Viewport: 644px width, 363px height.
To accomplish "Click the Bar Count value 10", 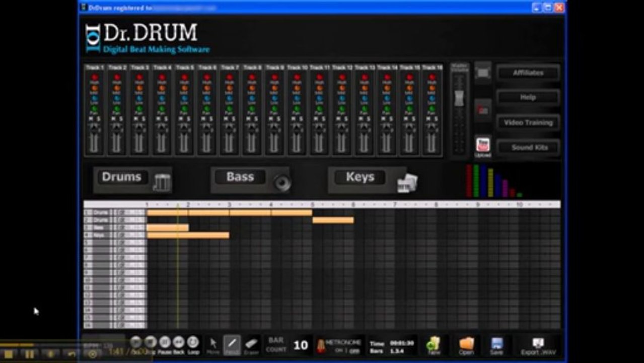I will (301, 345).
